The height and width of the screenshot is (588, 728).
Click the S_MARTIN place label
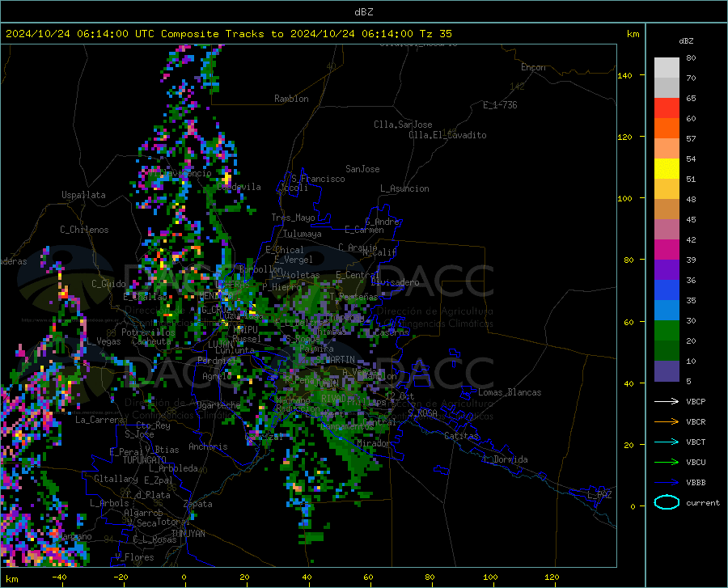(x=335, y=360)
